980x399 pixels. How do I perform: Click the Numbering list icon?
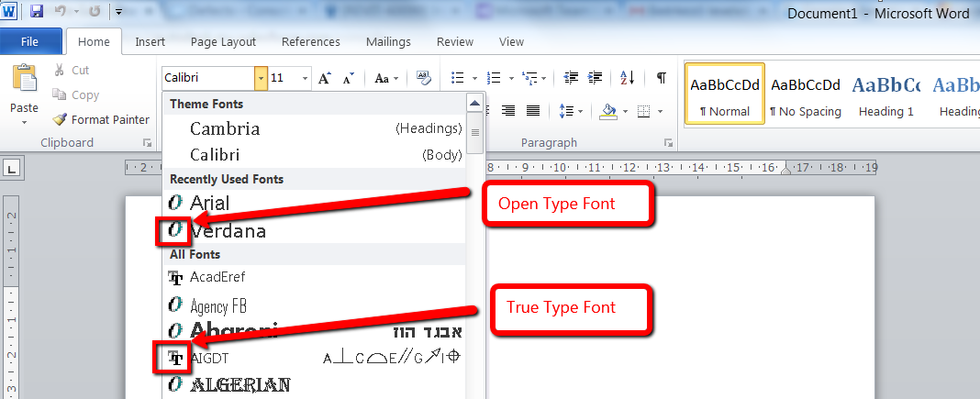point(494,78)
